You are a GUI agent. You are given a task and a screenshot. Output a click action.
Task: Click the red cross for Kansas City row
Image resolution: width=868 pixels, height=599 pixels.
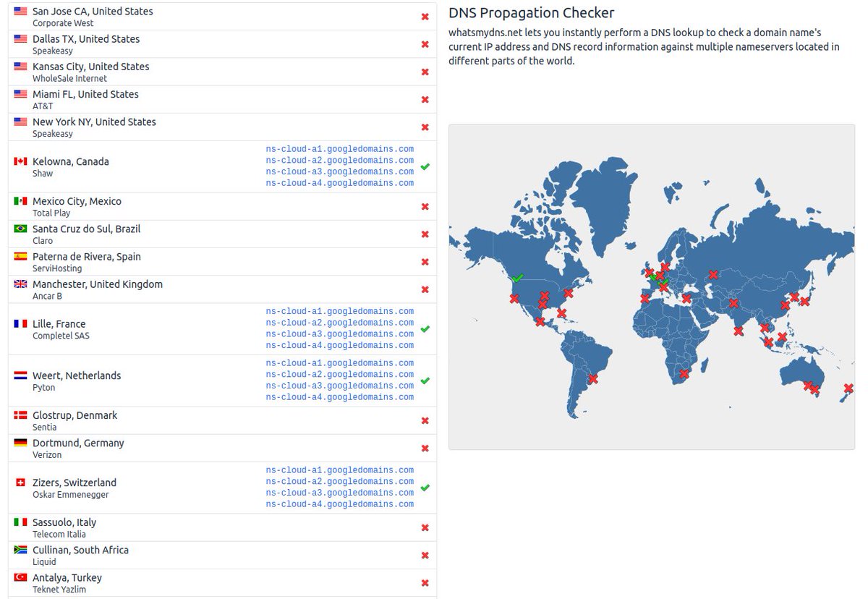point(425,72)
